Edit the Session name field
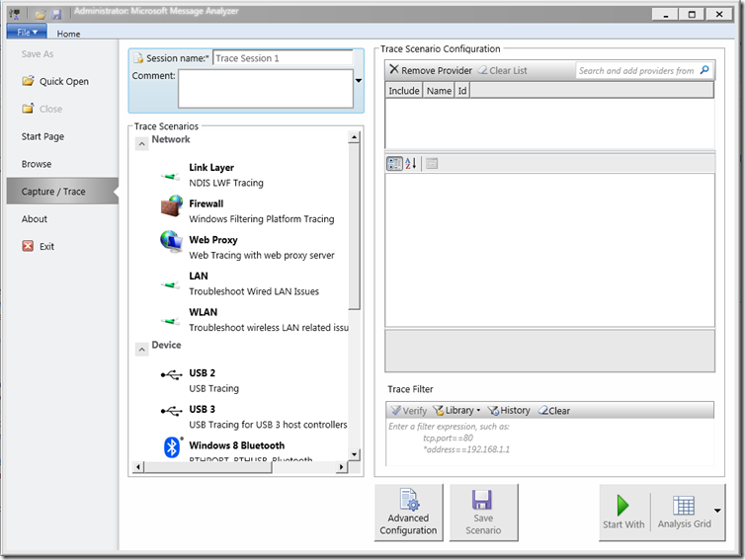The width and height of the screenshot is (745, 560). (283, 58)
